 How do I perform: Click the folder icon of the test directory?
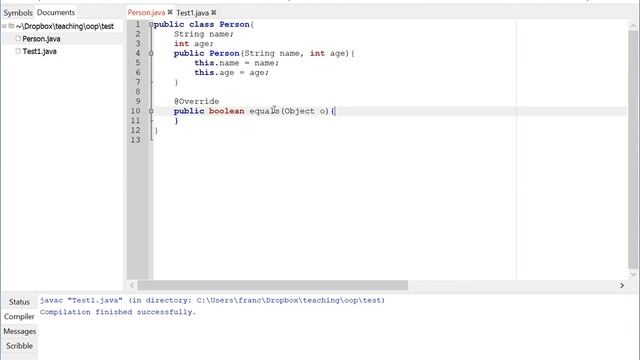coord(11,26)
